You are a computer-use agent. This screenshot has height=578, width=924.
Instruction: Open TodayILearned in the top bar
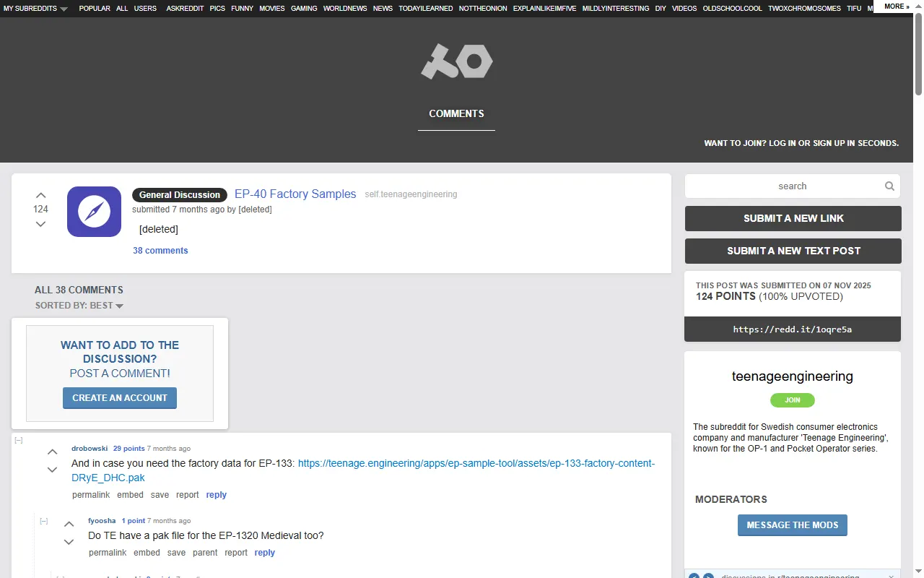(426, 9)
